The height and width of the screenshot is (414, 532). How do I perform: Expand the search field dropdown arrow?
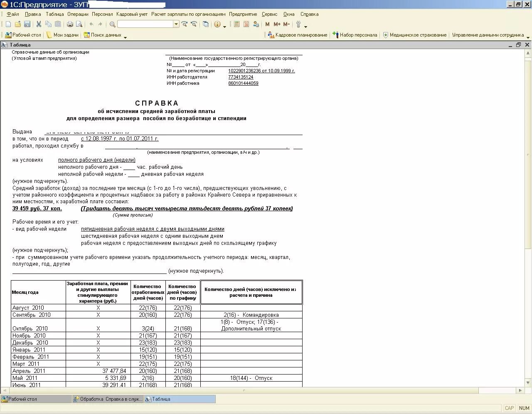coord(176,24)
